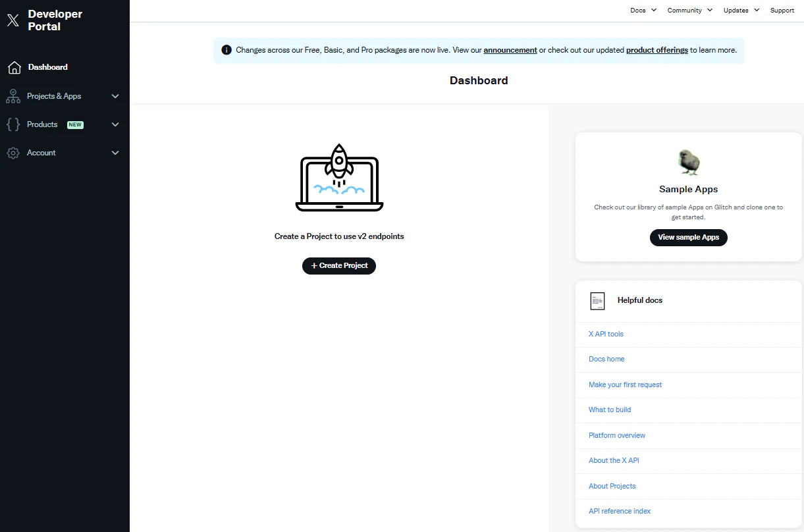Go to Support in top navigation
804x532 pixels.
coord(782,10)
